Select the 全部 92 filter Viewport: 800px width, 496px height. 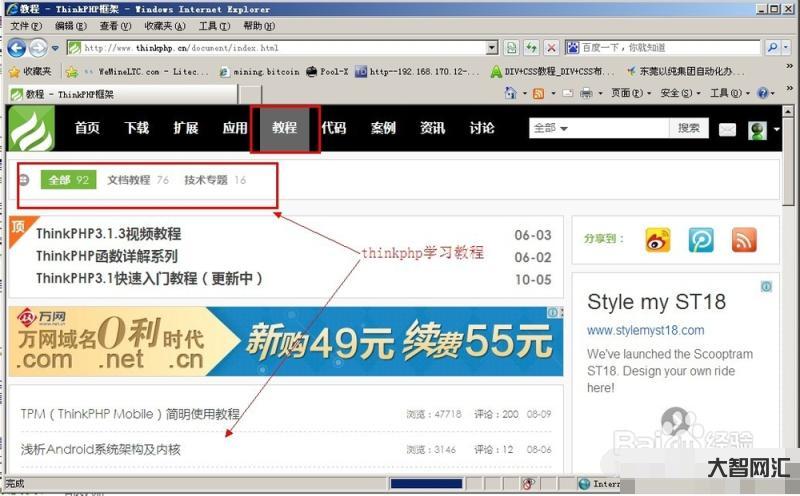click(68, 180)
